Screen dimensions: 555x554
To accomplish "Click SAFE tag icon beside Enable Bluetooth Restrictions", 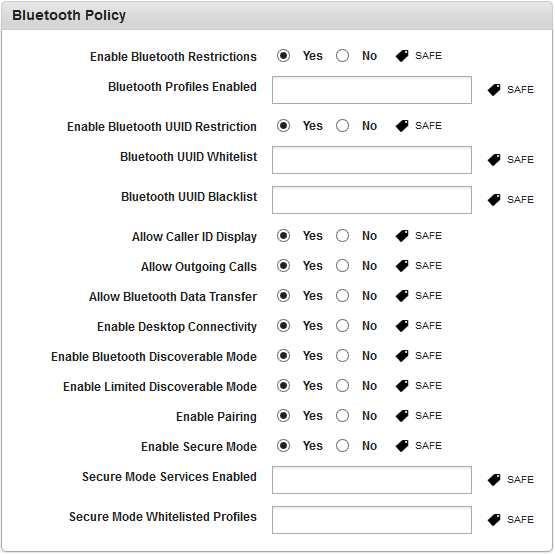I will (402, 56).
